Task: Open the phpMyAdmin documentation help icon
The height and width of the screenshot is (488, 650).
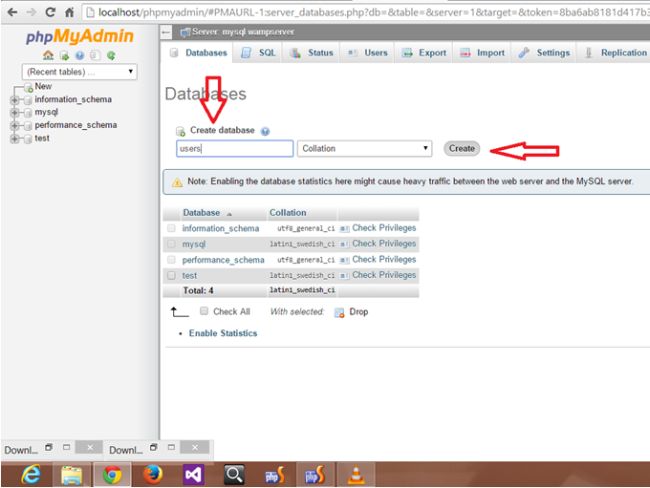Action: point(80,55)
